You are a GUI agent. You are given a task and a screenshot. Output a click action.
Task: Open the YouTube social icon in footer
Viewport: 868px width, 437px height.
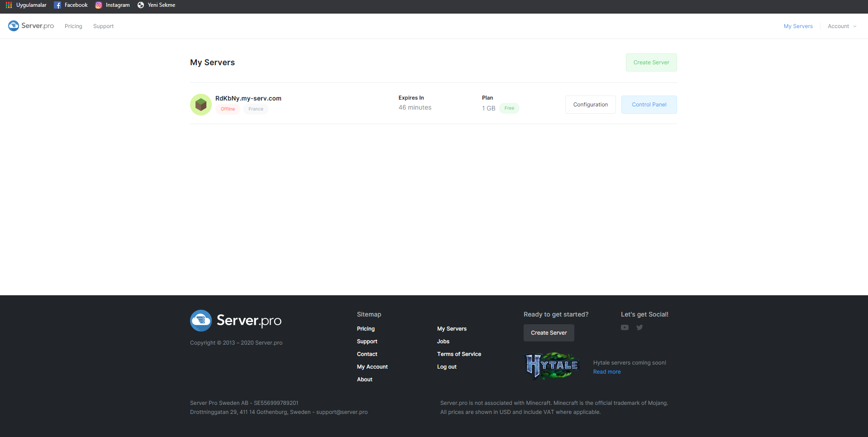pos(625,327)
